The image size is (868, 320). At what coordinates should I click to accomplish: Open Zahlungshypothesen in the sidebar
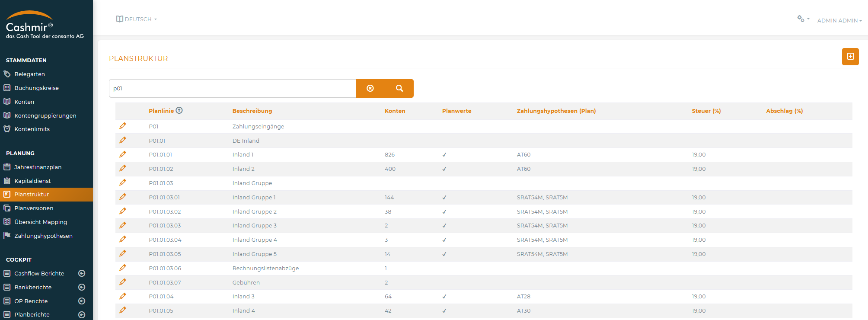[x=43, y=236]
